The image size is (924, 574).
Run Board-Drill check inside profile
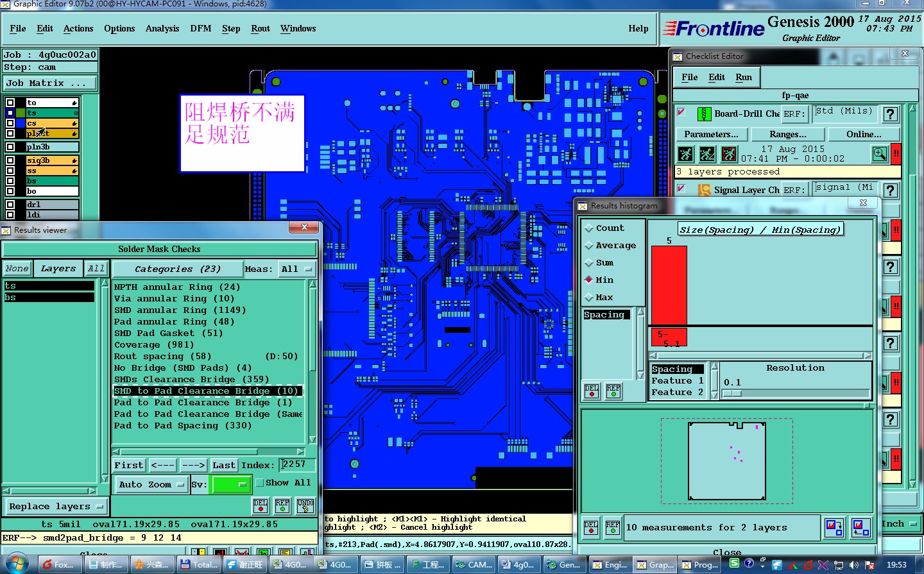click(x=729, y=154)
